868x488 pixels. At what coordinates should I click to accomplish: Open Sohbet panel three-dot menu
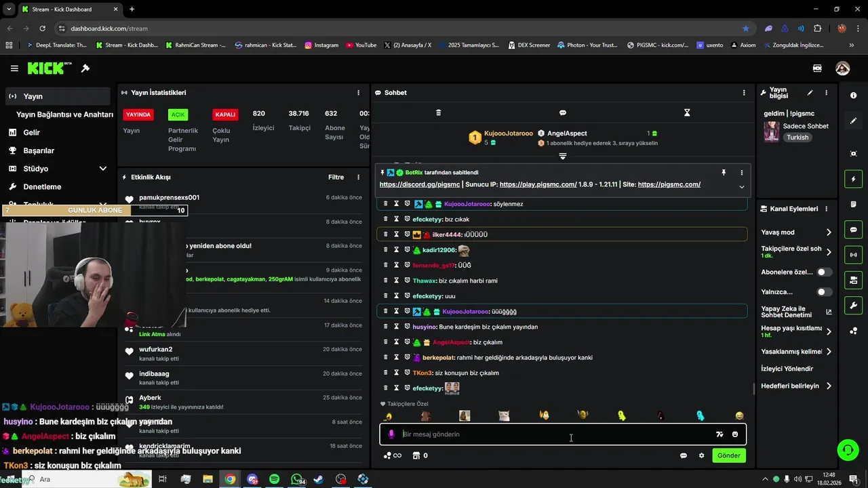[744, 93]
